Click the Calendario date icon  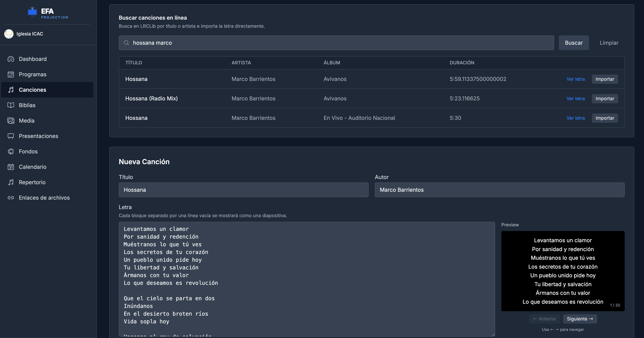click(11, 167)
